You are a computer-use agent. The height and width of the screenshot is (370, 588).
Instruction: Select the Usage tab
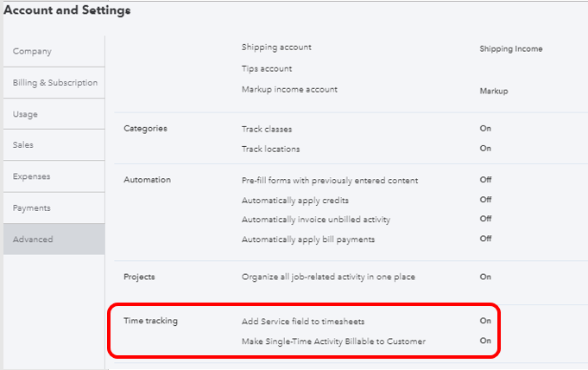(x=25, y=114)
